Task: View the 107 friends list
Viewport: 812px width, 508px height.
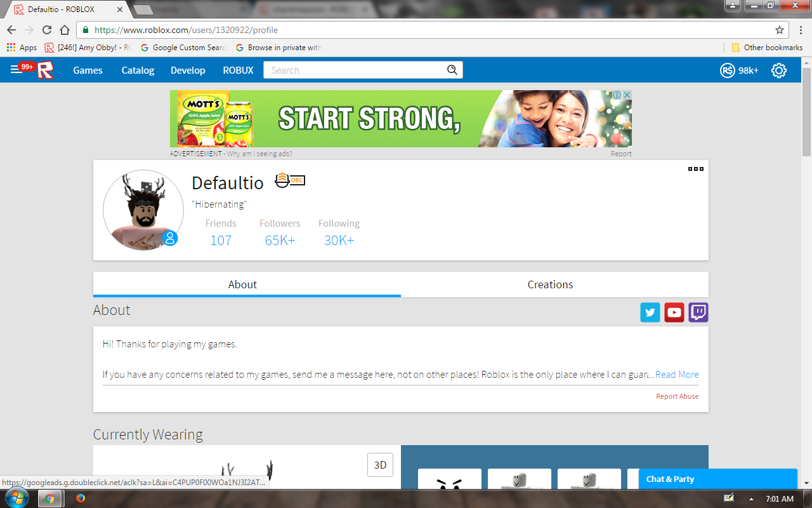Action: [221, 240]
